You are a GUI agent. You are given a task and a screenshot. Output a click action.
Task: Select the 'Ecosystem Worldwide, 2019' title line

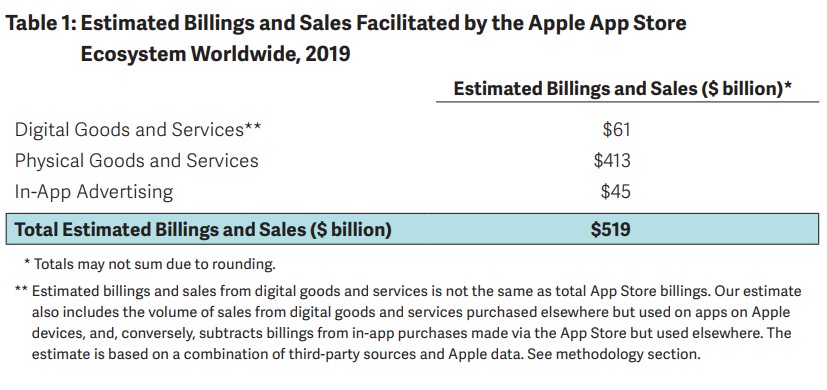pos(215,54)
